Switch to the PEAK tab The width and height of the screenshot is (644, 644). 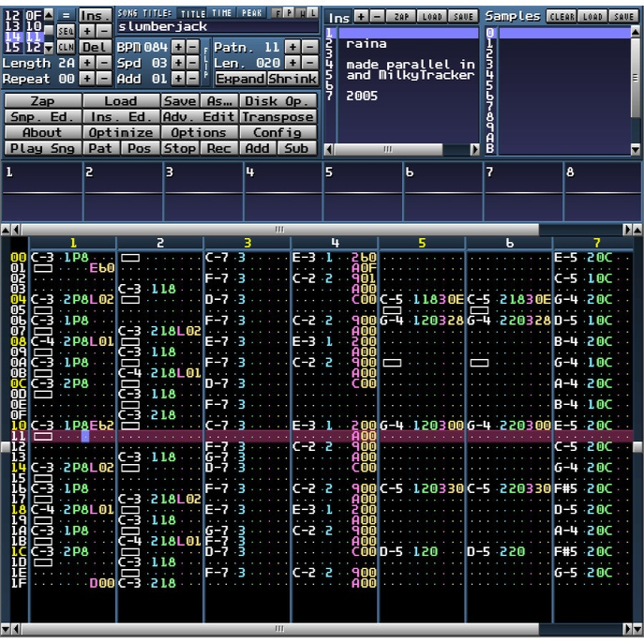click(x=252, y=13)
